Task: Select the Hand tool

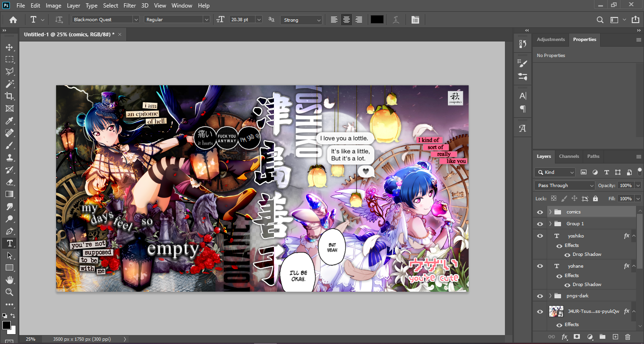Action: (x=9, y=280)
